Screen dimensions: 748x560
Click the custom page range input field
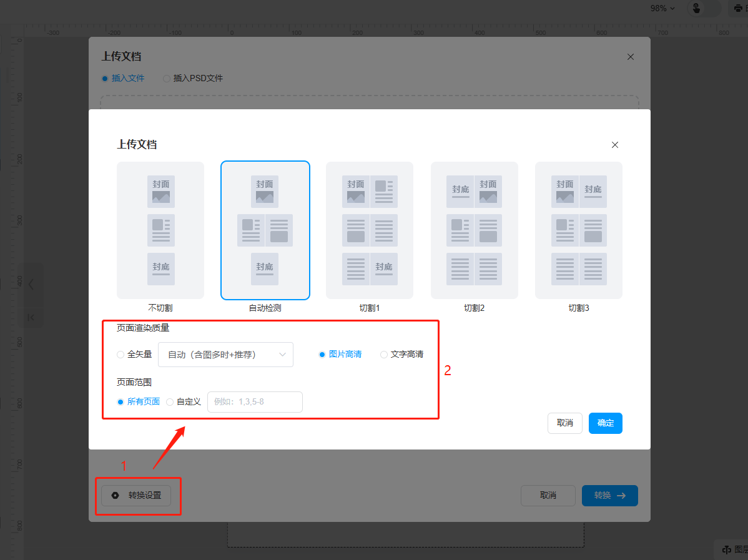click(255, 402)
